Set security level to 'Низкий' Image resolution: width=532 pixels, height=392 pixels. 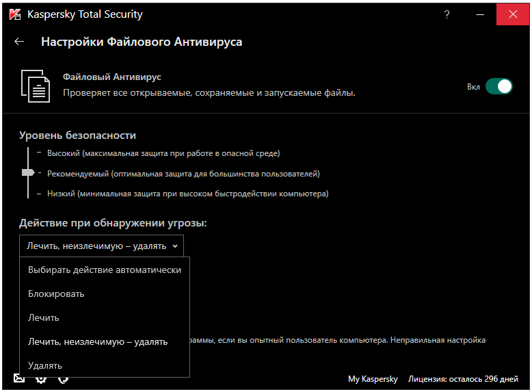click(x=187, y=194)
